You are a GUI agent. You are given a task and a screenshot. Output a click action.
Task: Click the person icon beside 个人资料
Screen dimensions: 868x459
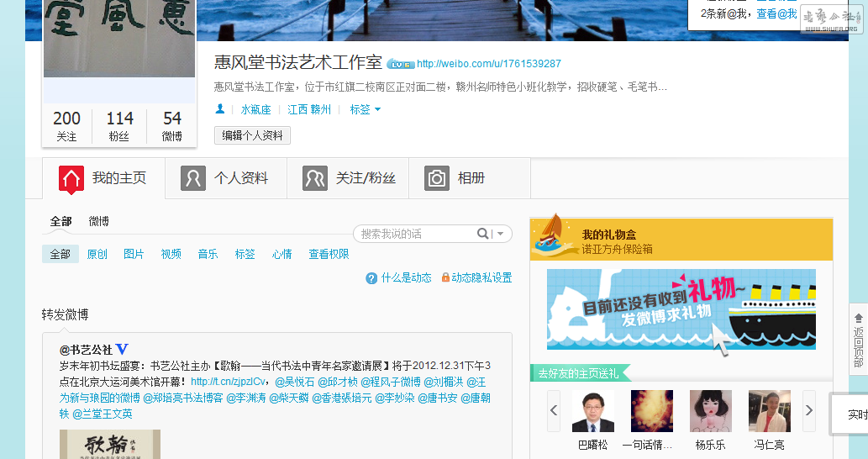tap(193, 179)
